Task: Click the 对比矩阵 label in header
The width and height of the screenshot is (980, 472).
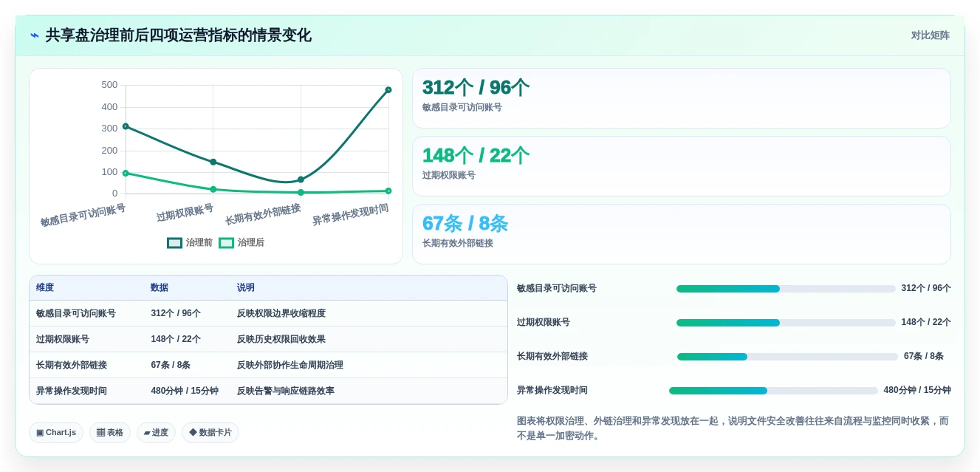Action: [930, 35]
